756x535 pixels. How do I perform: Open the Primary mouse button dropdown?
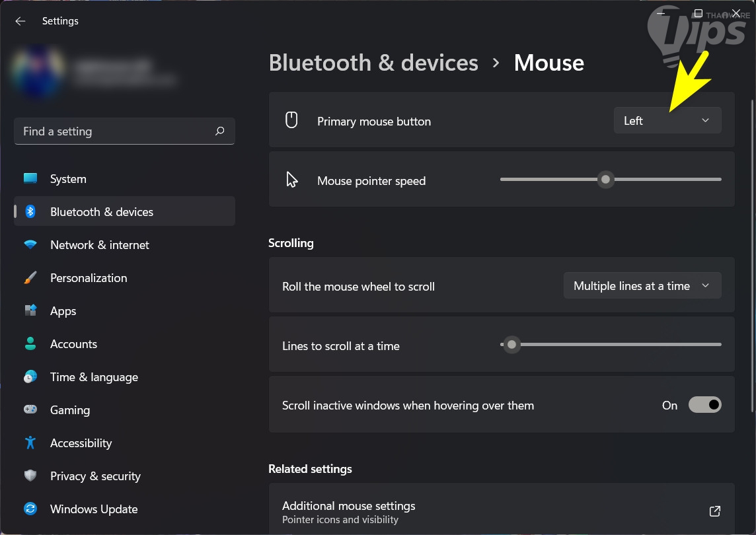tap(667, 121)
